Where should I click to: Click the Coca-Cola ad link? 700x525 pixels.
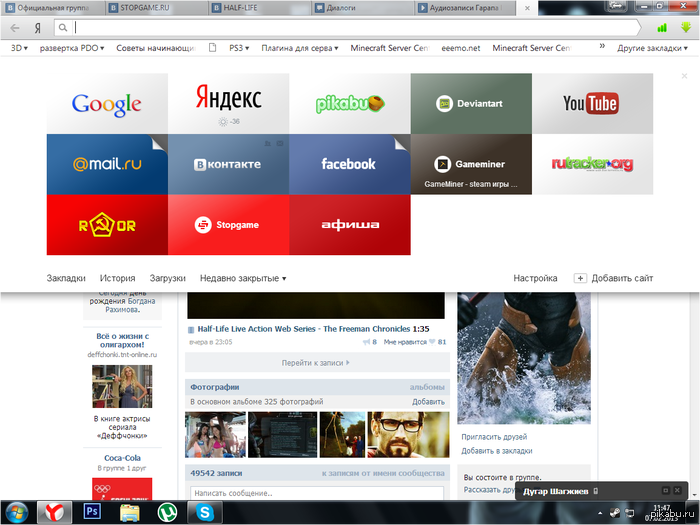pos(122,458)
